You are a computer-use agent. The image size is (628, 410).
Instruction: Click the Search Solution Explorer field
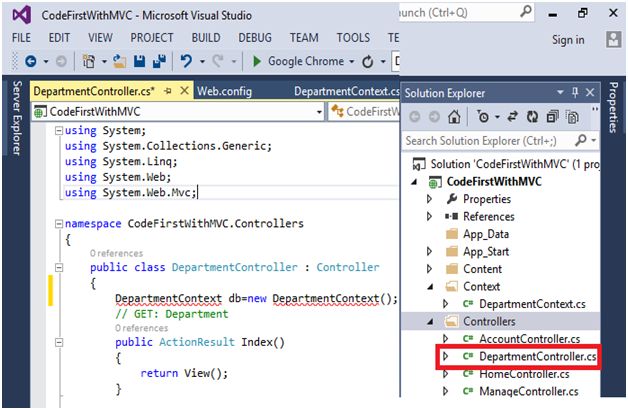(x=488, y=140)
